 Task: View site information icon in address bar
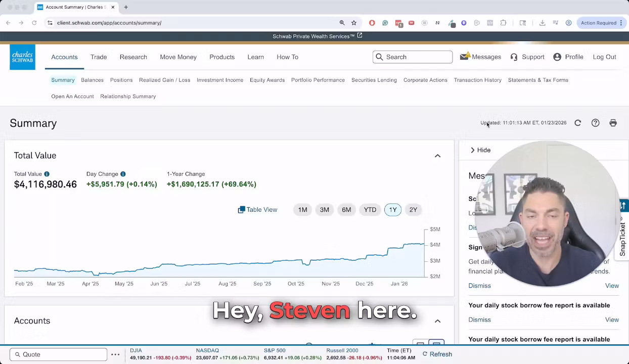[x=50, y=23]
